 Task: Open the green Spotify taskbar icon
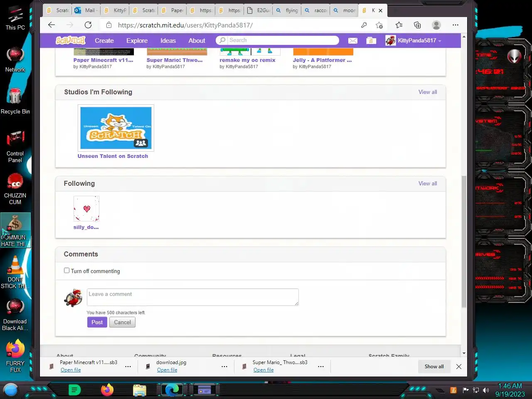click(x=74, y=390)
